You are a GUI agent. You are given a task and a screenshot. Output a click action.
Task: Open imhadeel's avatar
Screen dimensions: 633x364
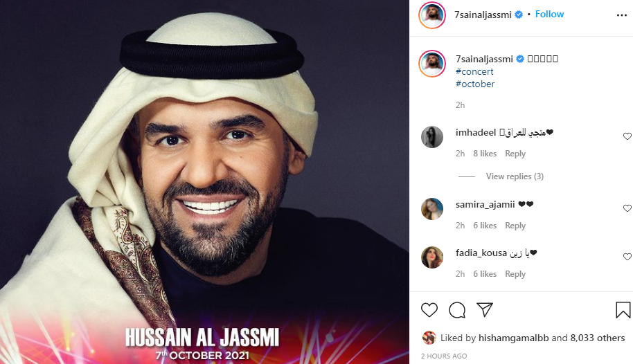432,137
